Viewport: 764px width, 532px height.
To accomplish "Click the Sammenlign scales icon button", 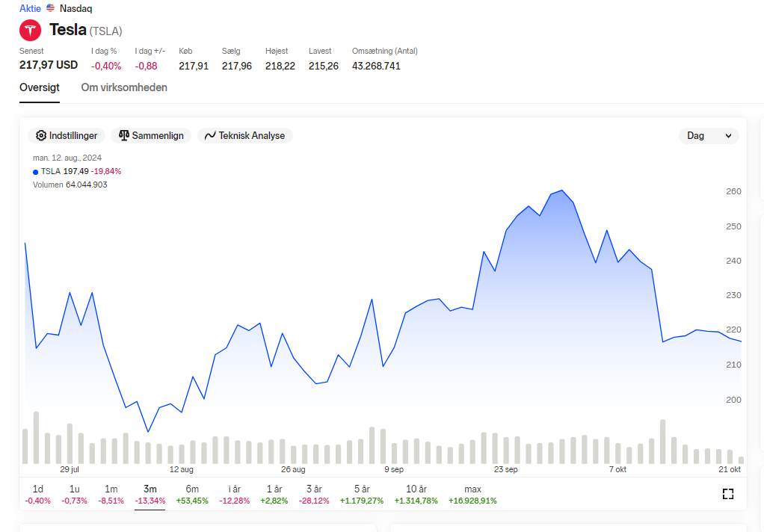I will tap(151, 135).
